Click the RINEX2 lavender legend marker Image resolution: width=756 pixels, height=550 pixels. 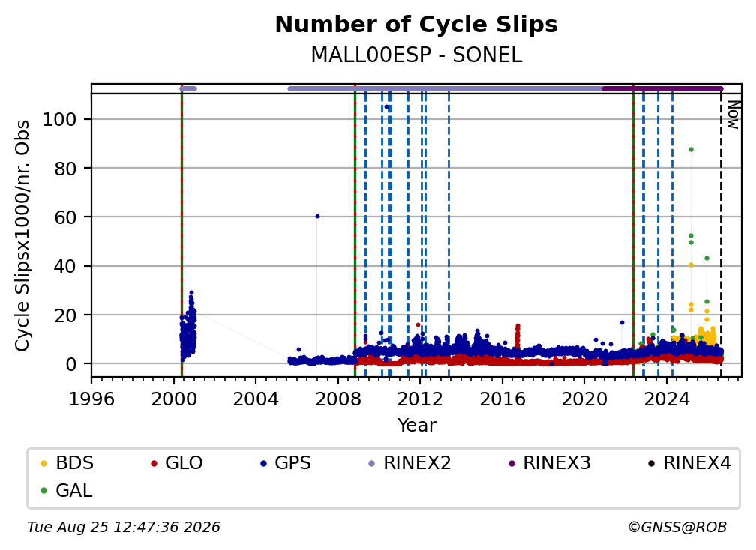tap(372, 464)
